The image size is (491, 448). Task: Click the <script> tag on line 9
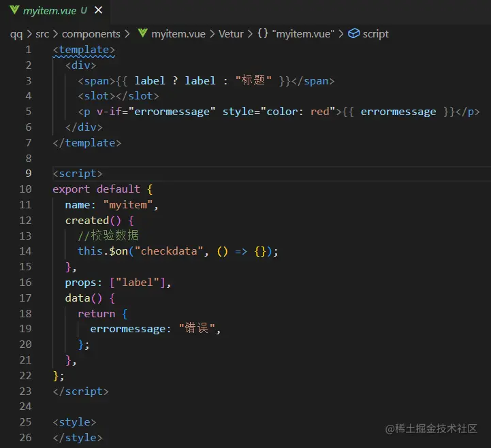pyautogui.click(x=78, y=174)
